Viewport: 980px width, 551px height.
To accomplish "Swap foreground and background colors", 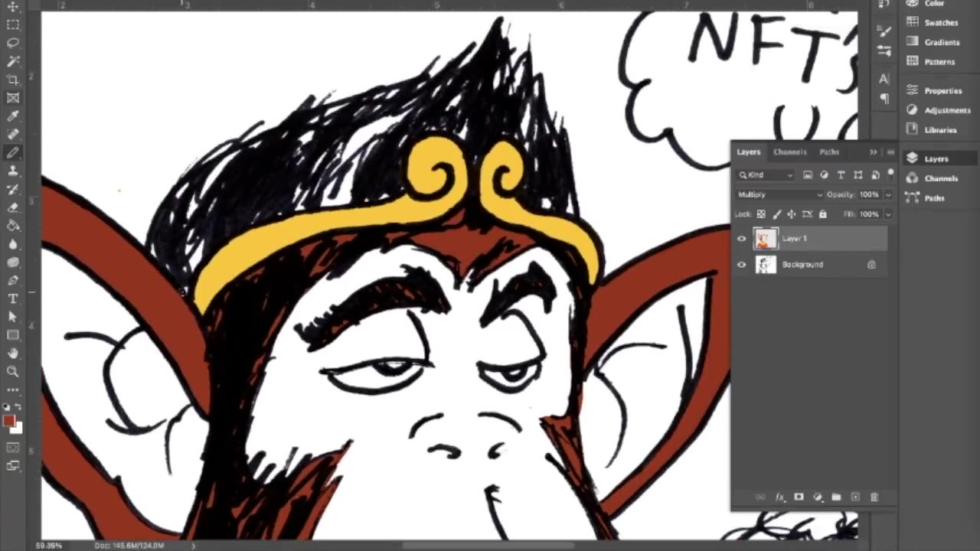I will (19, 408).
